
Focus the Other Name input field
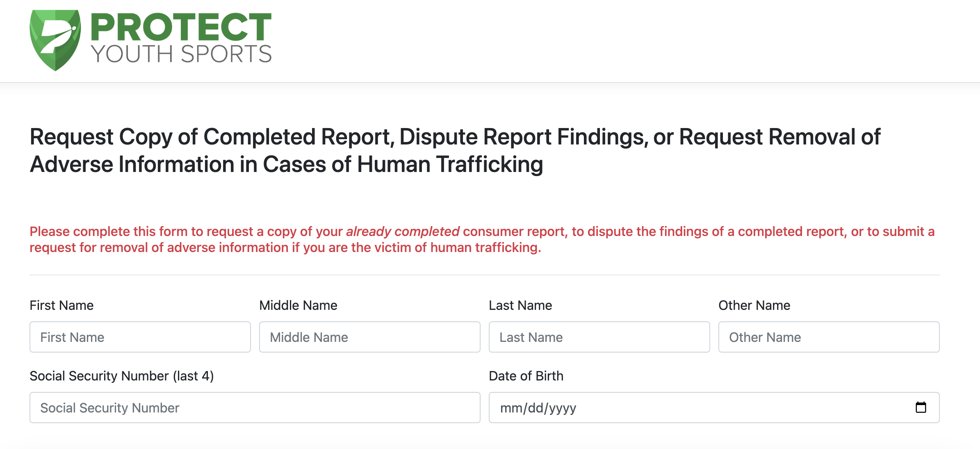[x=829, y=337]
